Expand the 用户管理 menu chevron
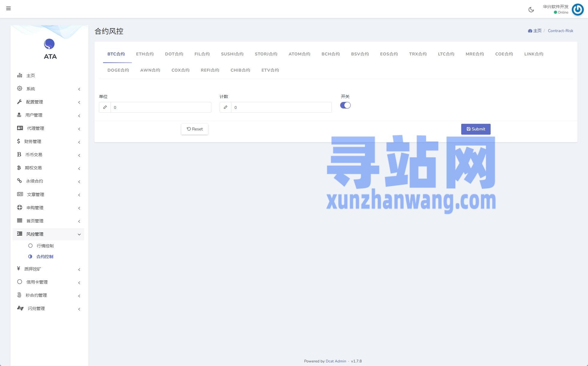588x366 pixels. click(79, 116)
